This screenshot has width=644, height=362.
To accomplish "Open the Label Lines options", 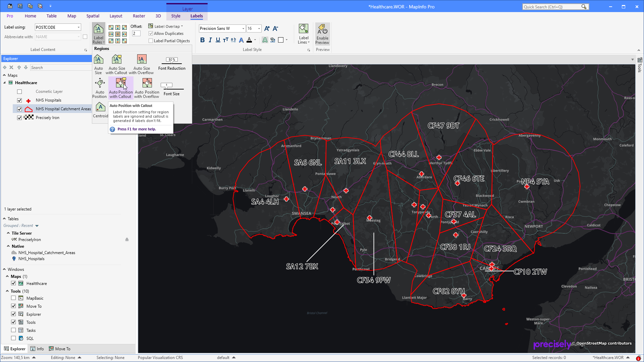I will click(x=304, y=34).
